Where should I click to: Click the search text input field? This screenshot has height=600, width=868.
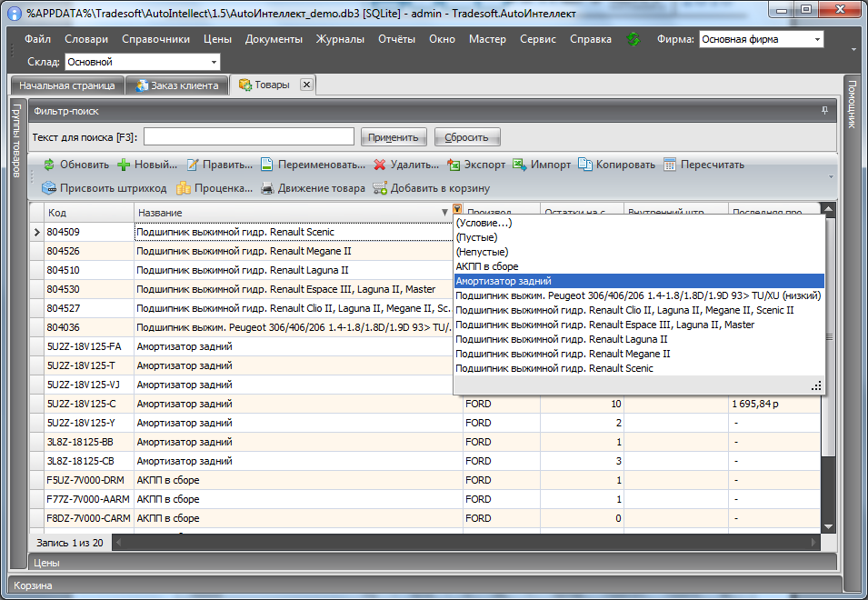(x=248, y=137)
